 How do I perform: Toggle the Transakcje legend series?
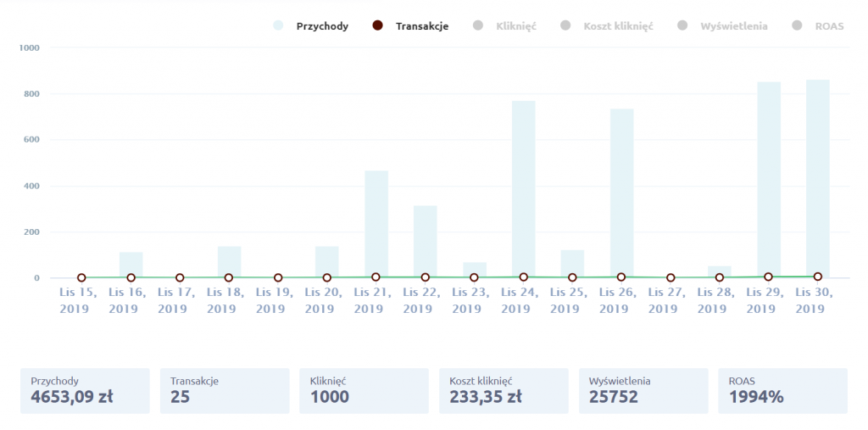(x=421, y=26)
